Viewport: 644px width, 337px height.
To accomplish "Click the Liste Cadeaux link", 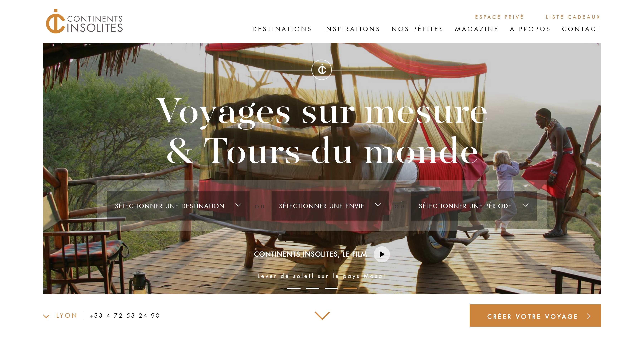I will [573, 17].
